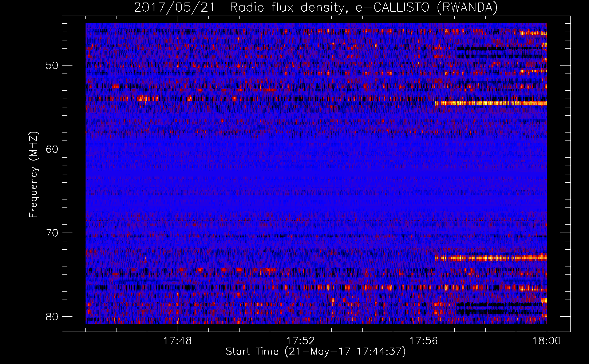Click the "50" frequency tick label
589x364 pixels.
[52, 66]
